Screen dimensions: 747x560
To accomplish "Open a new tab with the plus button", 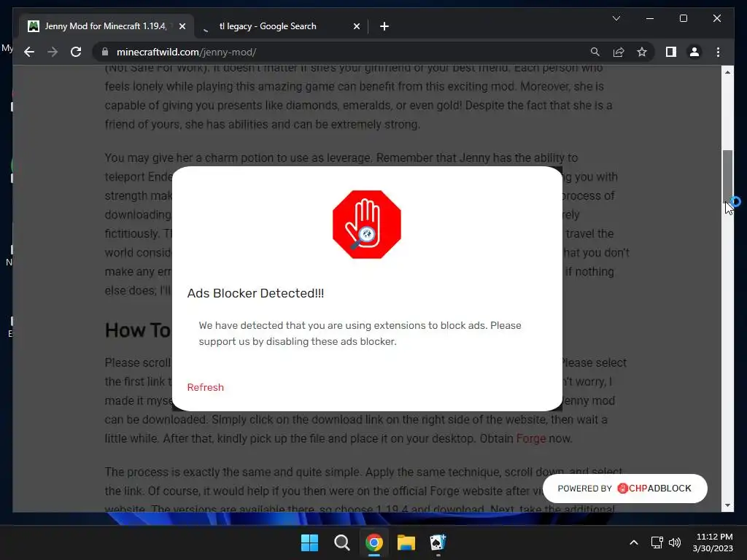I will point(384,26).
